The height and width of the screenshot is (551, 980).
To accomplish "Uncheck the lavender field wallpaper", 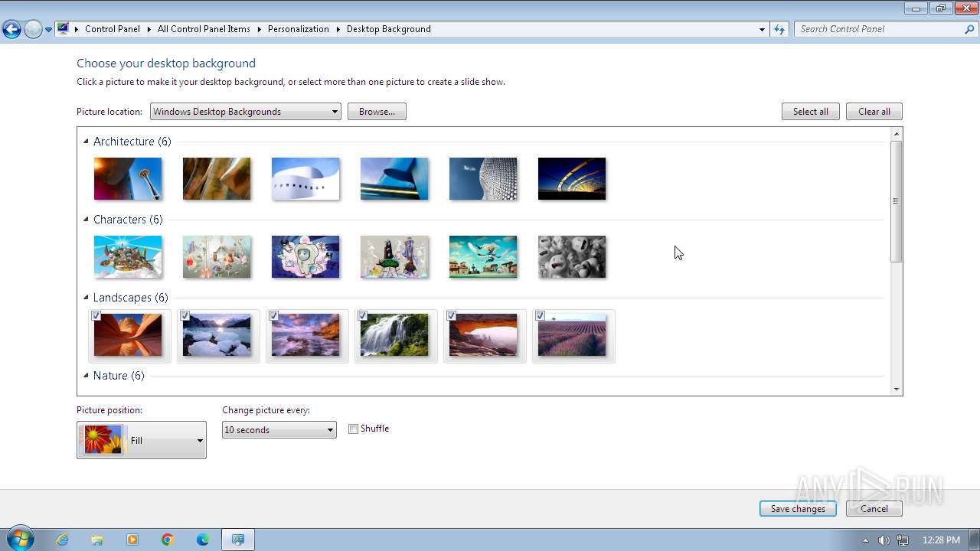I will pyautogui.click(x=540, y=316).
